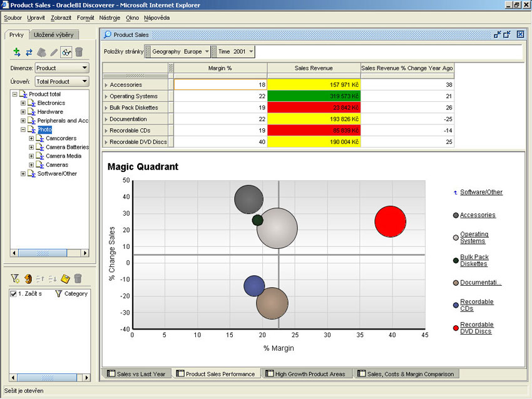Switch to the Sales vs Last Year worksheet tab
Image resolution: width=532 pixels, height=399 pixels.
(x=136, y=374)
